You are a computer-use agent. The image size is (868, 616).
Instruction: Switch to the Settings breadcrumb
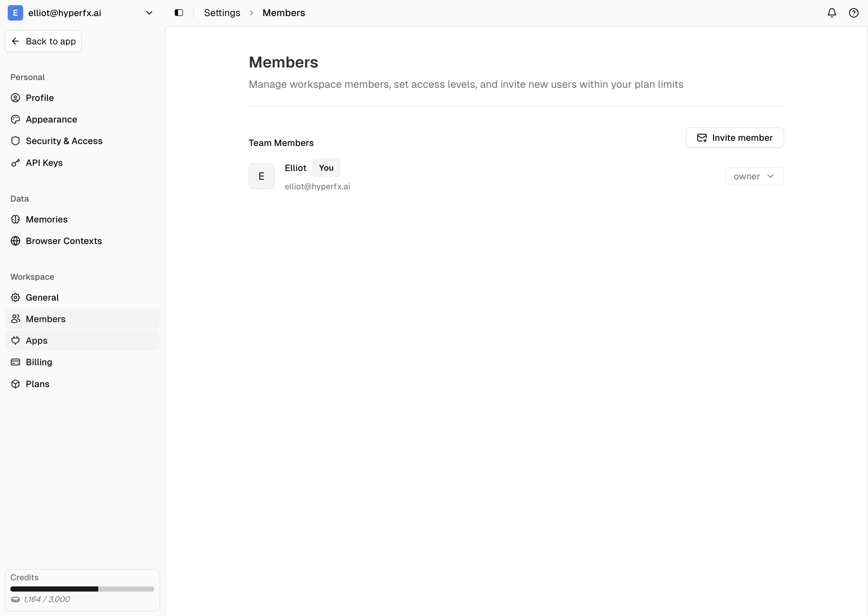click(222, 13)
